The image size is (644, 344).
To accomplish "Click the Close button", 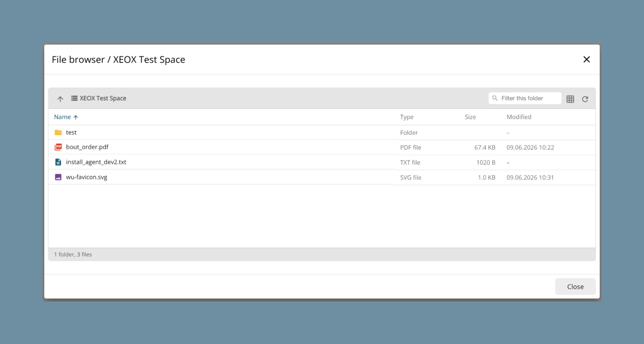I will tap(575, 287).
